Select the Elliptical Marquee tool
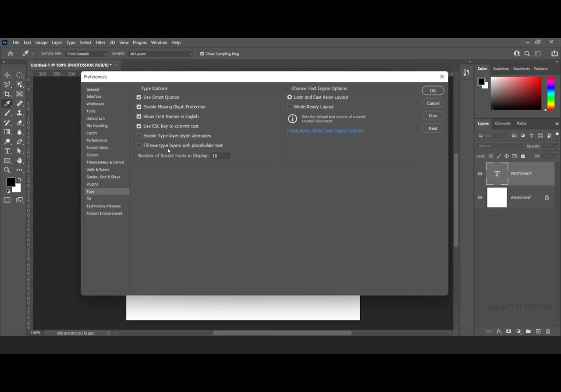The image size is (561, 392). (20, 75)
